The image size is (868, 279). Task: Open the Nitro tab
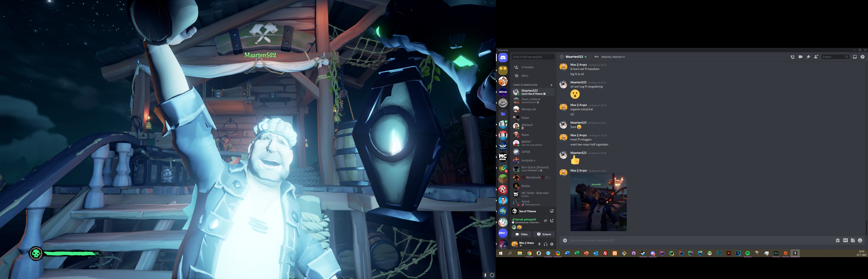coord(525,76)
